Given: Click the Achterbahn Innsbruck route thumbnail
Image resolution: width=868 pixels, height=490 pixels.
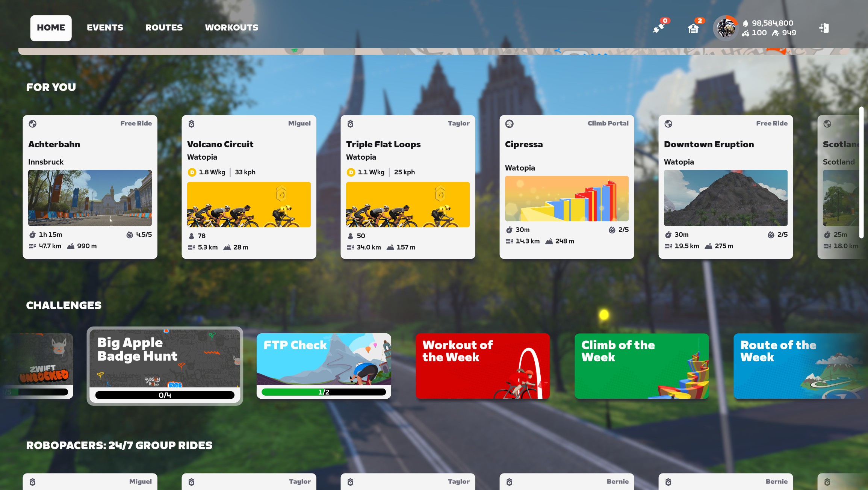Looking at the screenshot, I should coord(90,198).
